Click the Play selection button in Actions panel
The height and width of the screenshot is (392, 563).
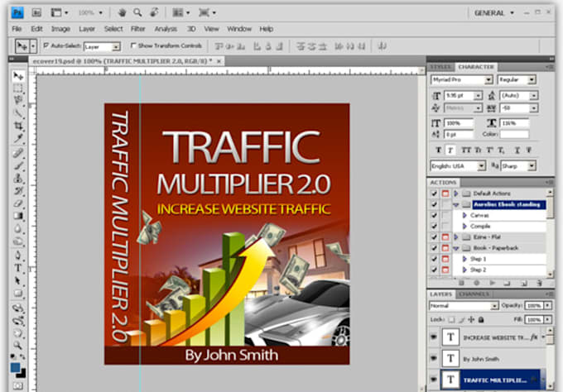tap(493, 284)
